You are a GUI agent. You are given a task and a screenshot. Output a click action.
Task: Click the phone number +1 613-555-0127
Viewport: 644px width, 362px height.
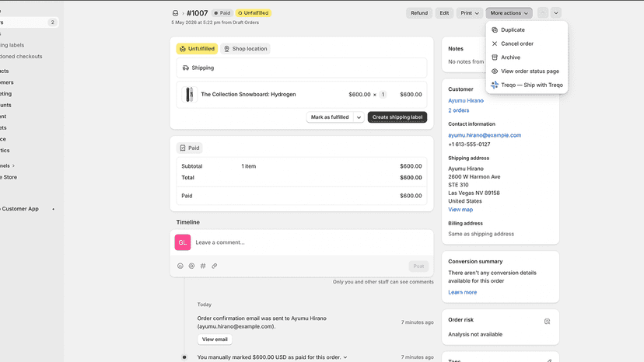point(469,144)
